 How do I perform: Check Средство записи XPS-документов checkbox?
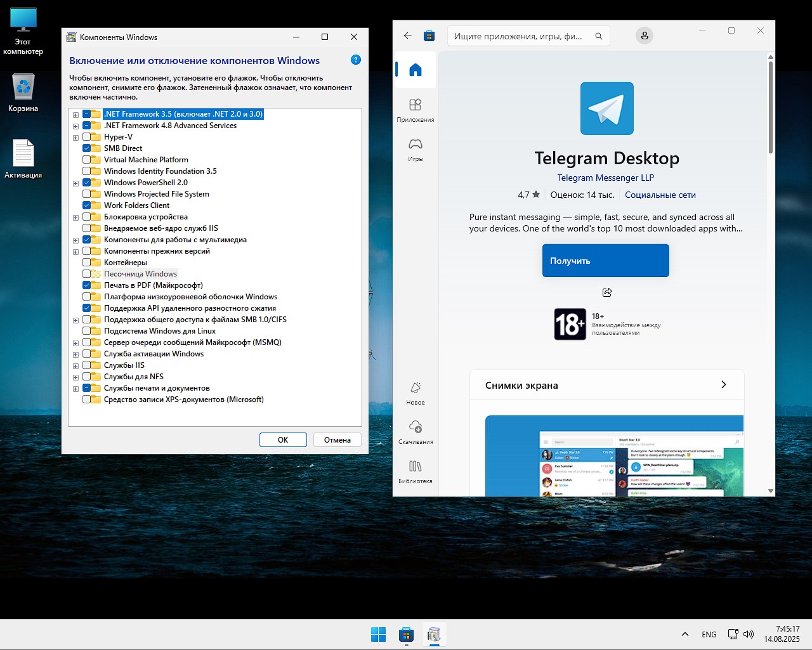pyautogui.click(x=87, y=400)
